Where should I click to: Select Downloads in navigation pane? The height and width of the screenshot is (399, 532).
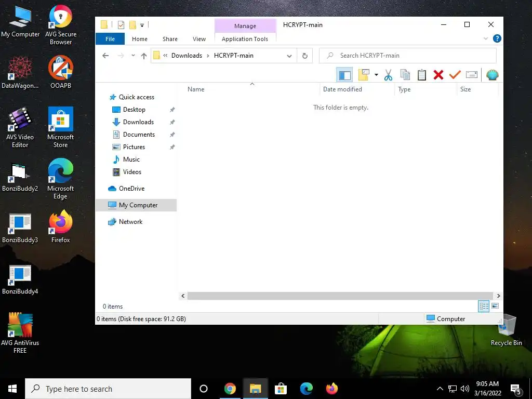pyautogui.click(x=138, y=122)
